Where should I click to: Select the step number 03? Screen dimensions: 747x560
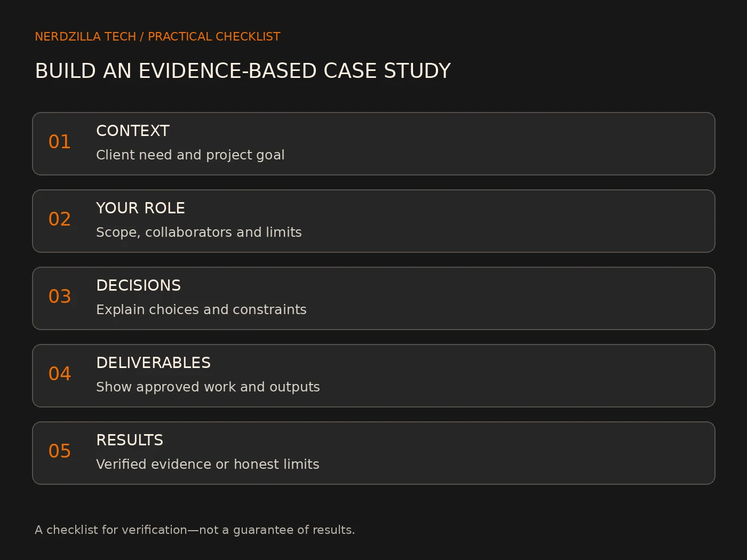pyautogui.click(x=60, y=297)
